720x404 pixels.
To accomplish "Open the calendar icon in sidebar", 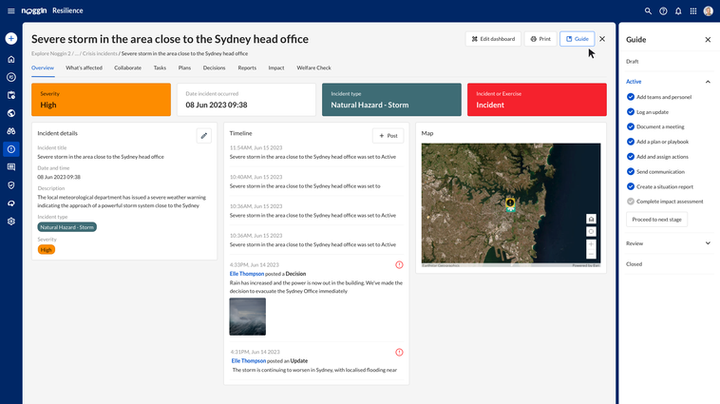I will (11, 95).
